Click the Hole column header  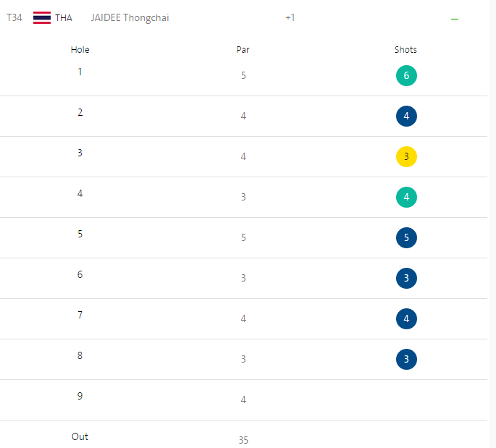tap(80, 50)
